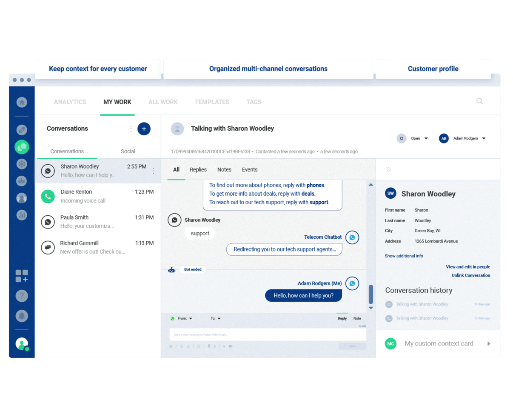
Task: Click the Unlink Conversation link
Action: (x=470, y=275)
